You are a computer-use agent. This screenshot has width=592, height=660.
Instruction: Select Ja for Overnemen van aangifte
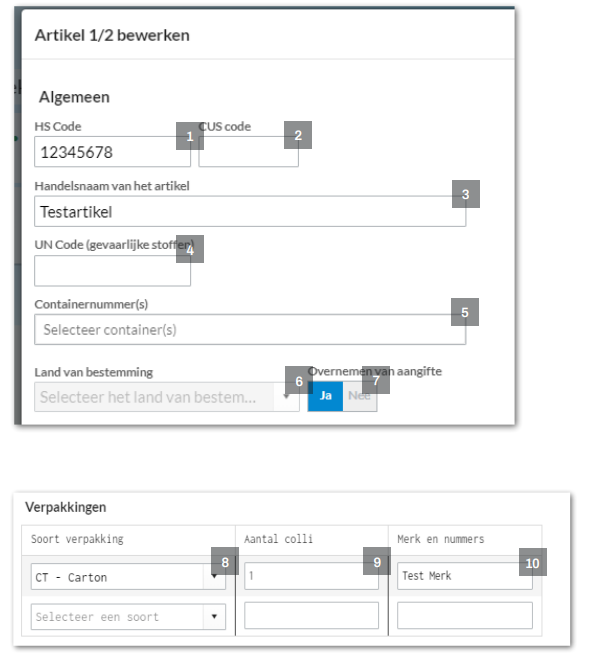[x=325, y=396]
